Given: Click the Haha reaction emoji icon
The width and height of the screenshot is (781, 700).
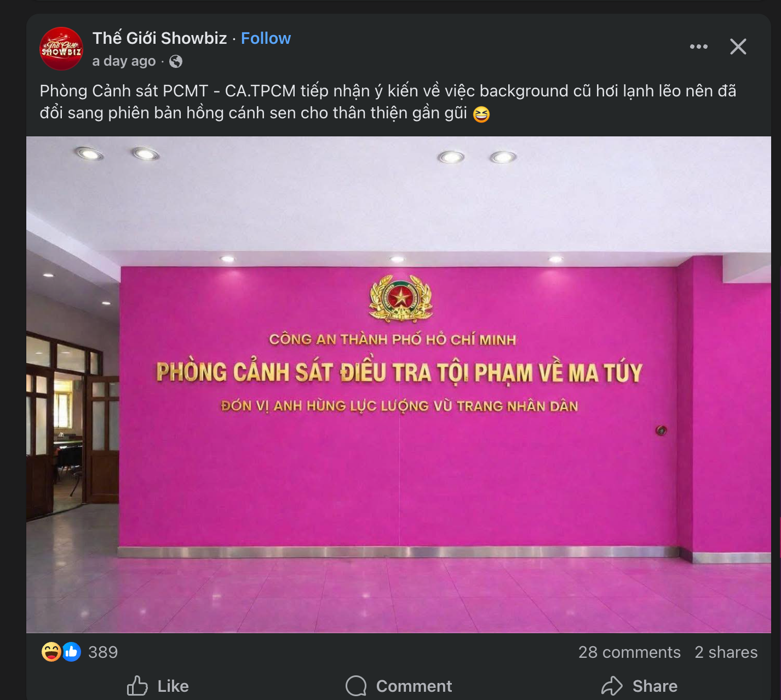Looking at the screenshot, I should pos(51,652).
